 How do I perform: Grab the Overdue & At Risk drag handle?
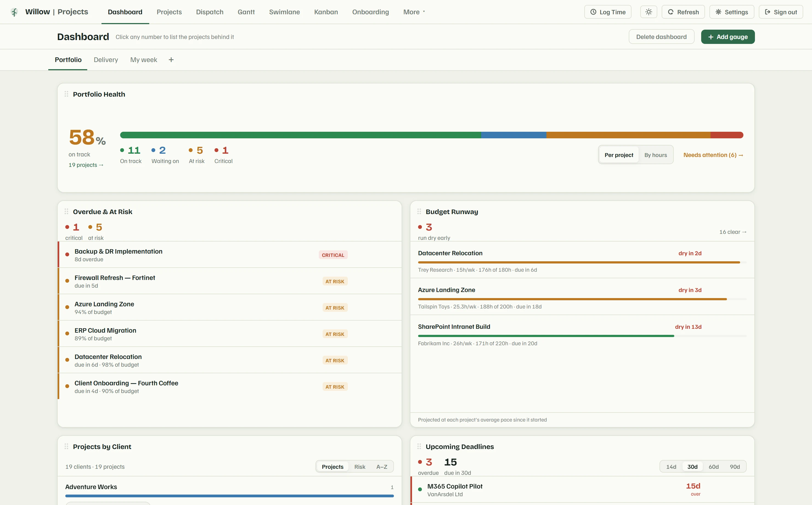[x=66, y=211]
